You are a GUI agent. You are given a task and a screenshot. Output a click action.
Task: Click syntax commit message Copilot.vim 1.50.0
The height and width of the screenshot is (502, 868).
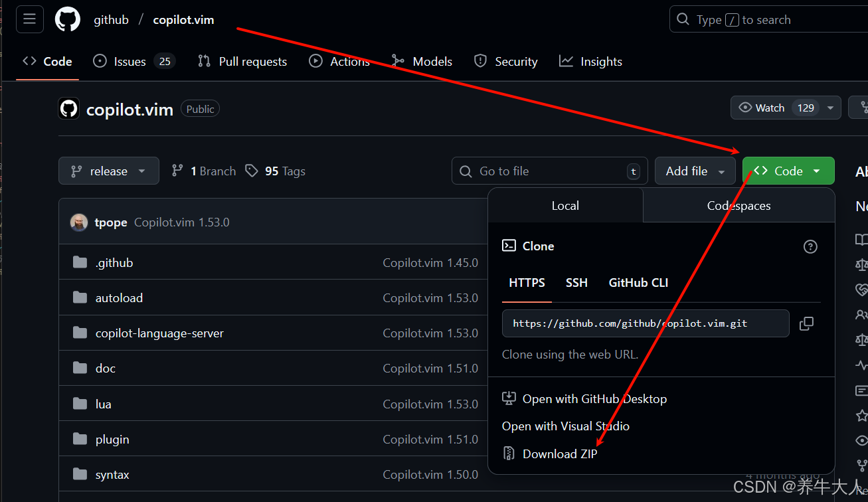pos(430,474)
